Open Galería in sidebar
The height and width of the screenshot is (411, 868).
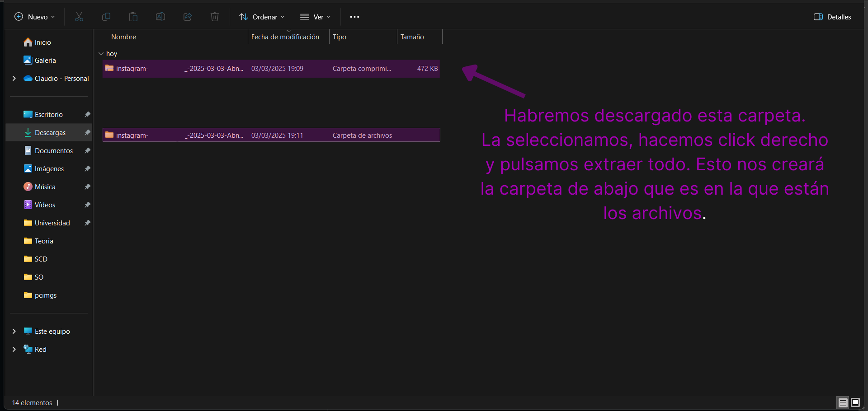[x=40, y=60]
